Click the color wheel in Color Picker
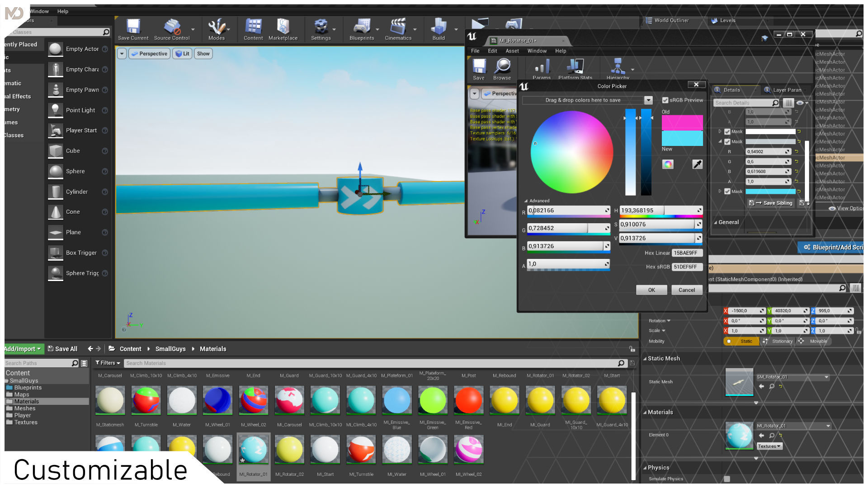The width and height of the screenshot is (868, 488). point(571,152)
